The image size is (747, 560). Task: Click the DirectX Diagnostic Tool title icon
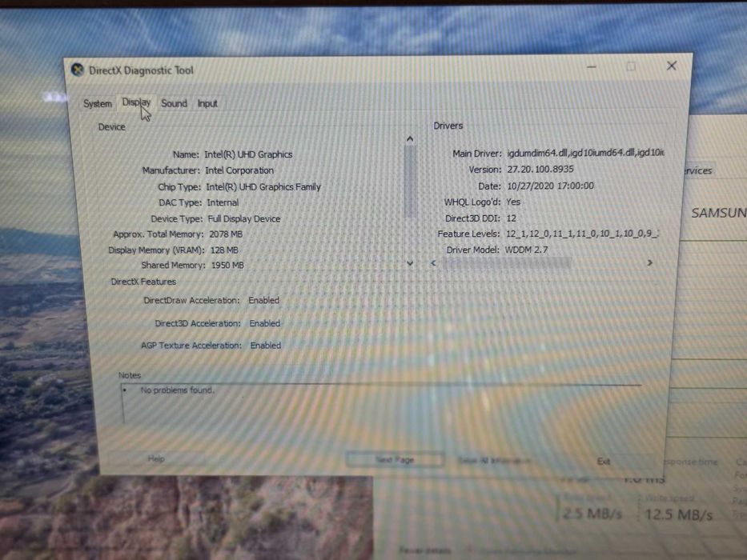[x=78, y=70]
